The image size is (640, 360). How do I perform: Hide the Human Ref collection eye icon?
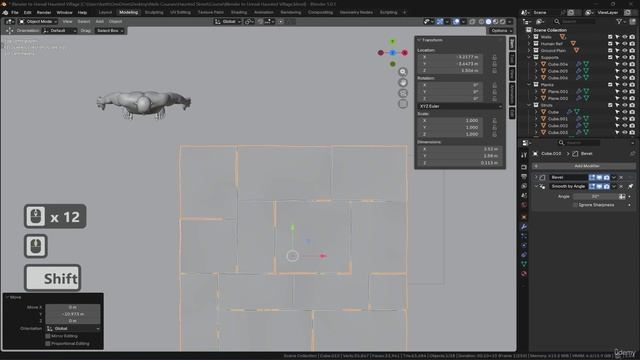pos(624,44)
